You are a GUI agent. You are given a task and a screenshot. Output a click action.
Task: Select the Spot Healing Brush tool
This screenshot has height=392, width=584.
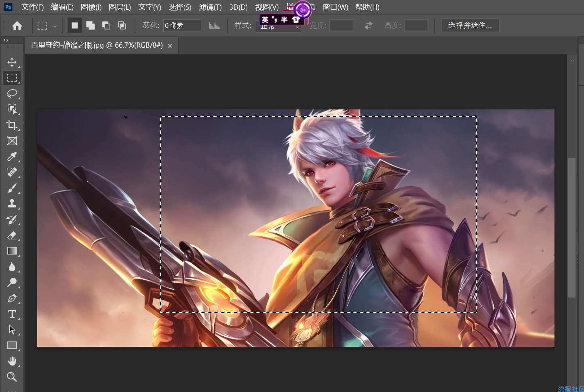tap(12, 172)
